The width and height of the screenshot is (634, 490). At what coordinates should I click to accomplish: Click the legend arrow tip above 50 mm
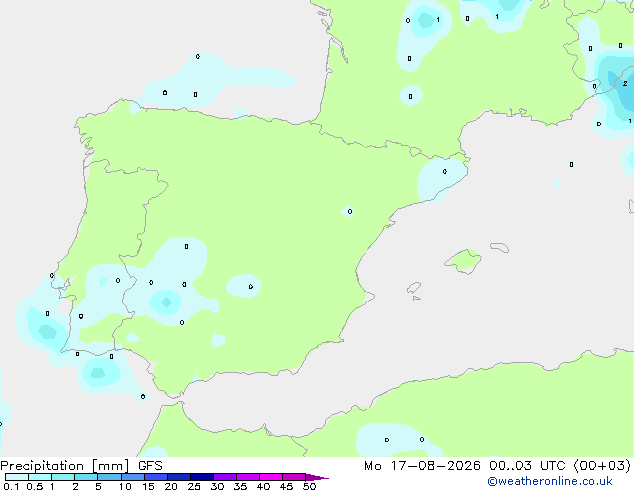point(317,477)
